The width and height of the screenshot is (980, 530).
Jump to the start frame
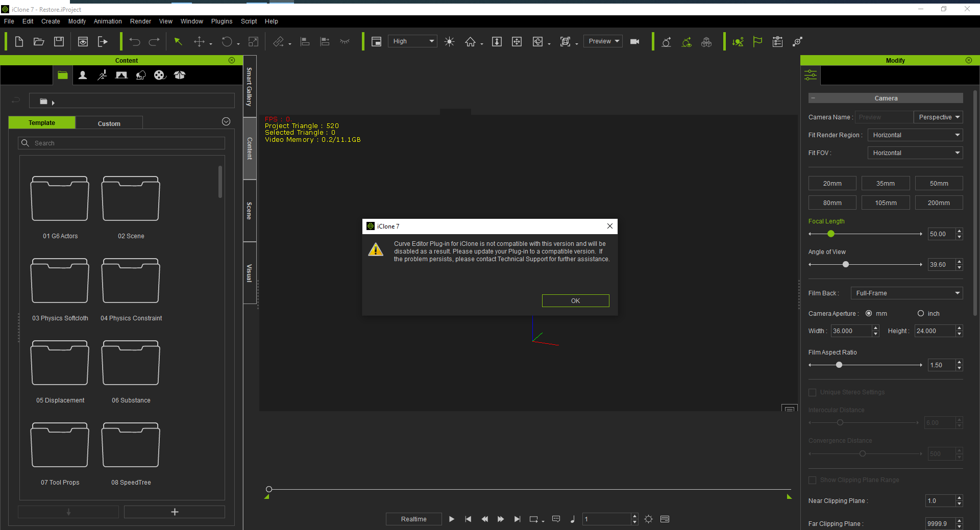click(x=468, y=519)
